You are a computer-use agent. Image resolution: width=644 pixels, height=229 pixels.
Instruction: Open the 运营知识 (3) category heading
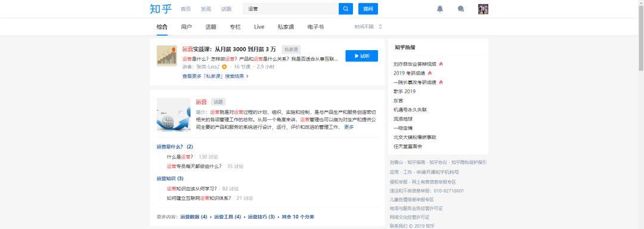[169, 178]
